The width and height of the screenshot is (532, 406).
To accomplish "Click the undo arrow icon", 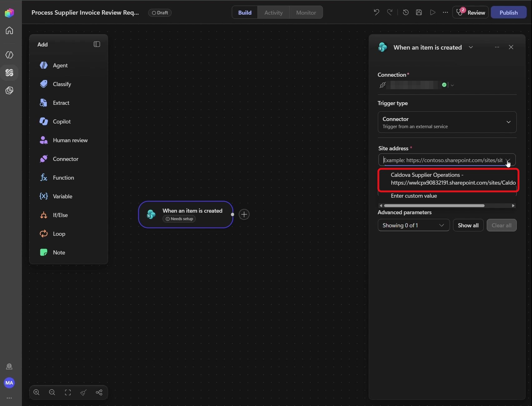I will [376, 12].
